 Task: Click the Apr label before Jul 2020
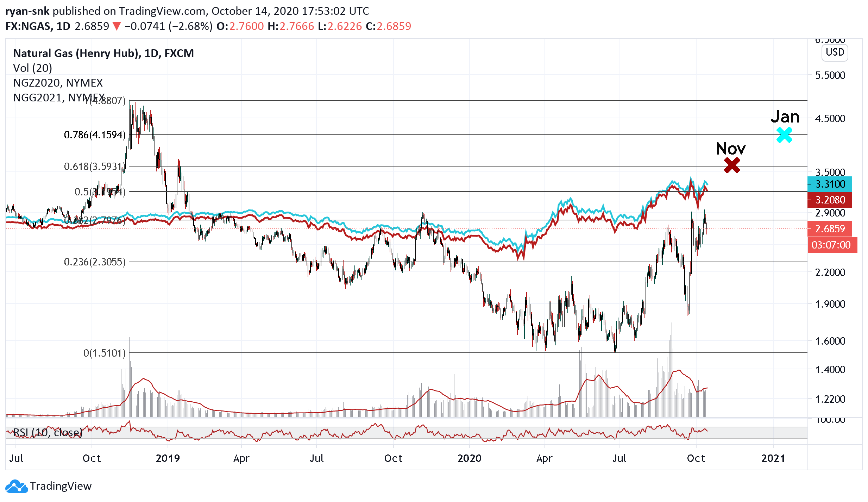[x=544, y=458]
